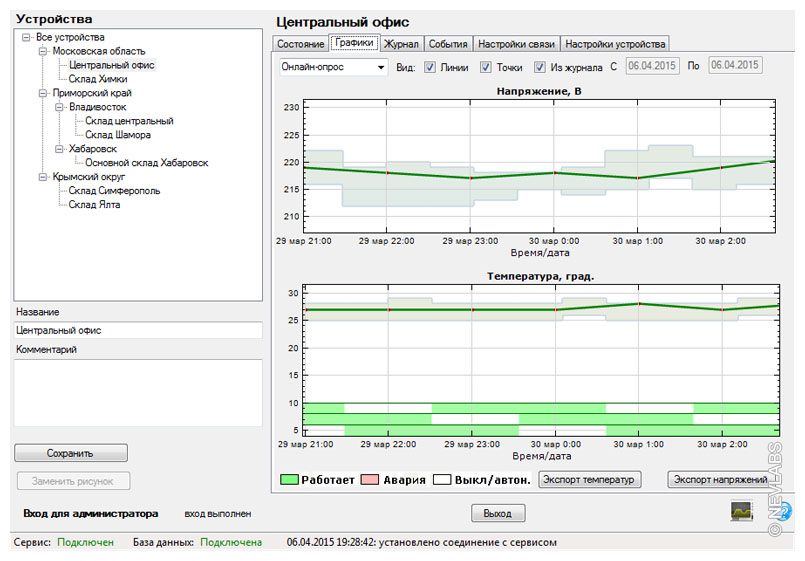Collapse the Владивосток tree node
Viewport: 805px width, 561px height.
[x=59, y=107]
